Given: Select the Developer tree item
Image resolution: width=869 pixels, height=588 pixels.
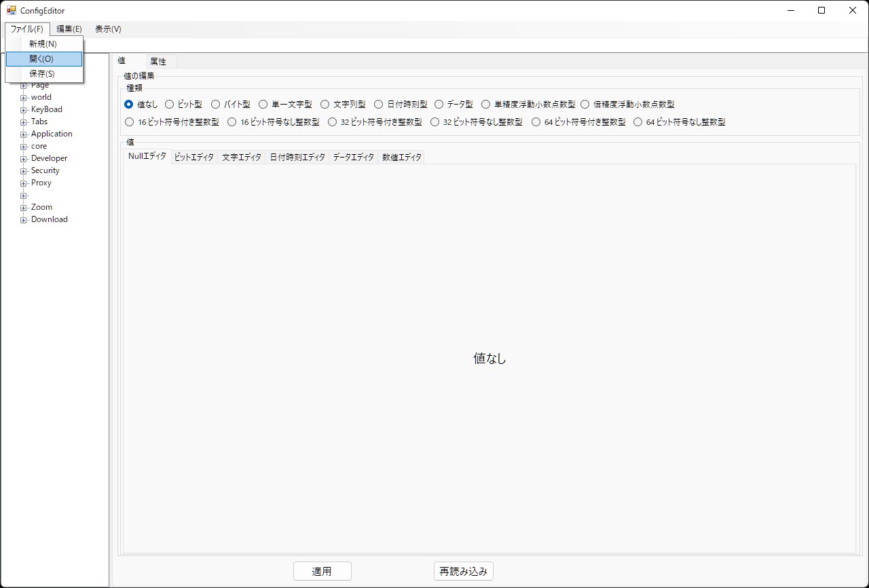Looking at the screenshot, I should 49,159.
